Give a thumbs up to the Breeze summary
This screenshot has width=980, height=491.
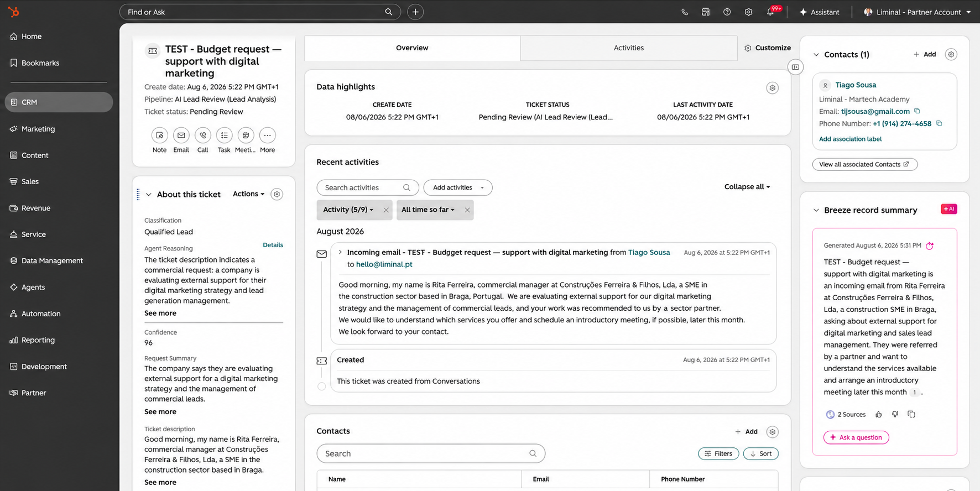click(879, 414)
